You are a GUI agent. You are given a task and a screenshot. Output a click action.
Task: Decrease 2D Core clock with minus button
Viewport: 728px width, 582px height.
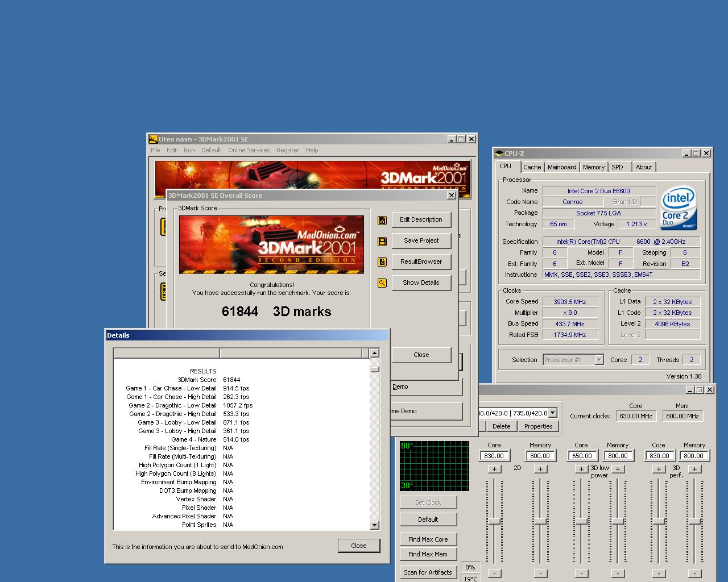pos(495,573)
